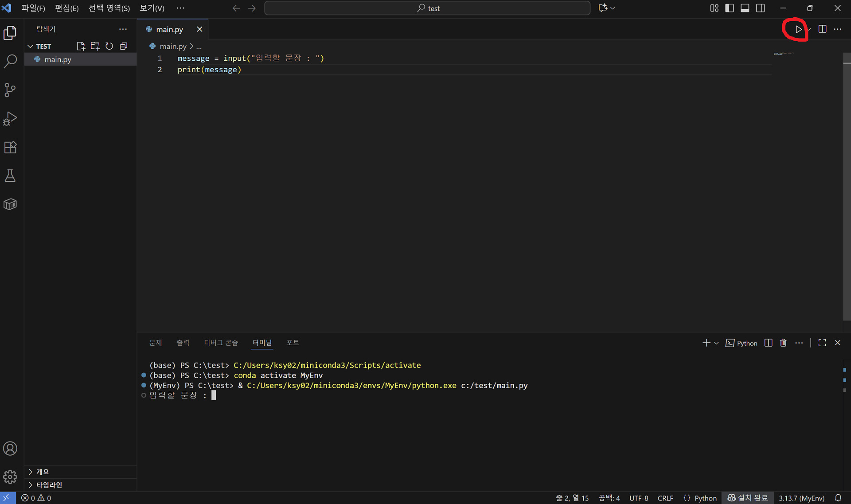Expand the 타임라인 timeline section
This screenshot has height=504, width=851.
point(49,484)
